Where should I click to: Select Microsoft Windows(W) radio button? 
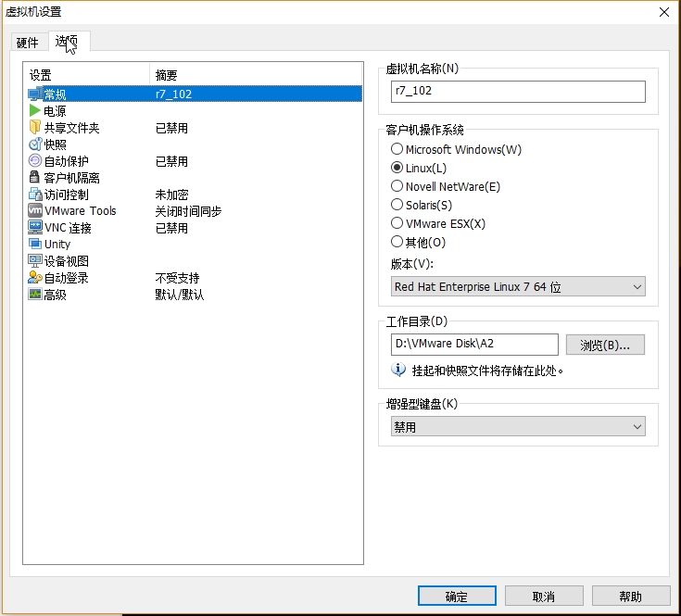[397, 149]
